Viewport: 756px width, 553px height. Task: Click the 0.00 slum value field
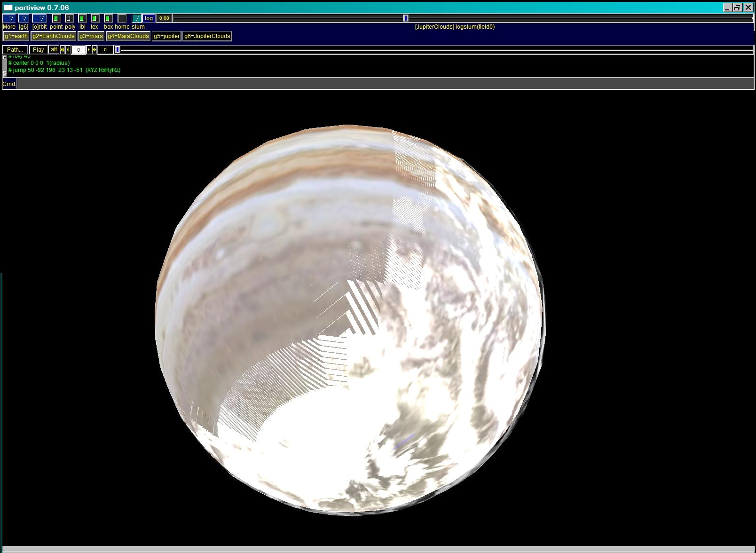[164, 18]
